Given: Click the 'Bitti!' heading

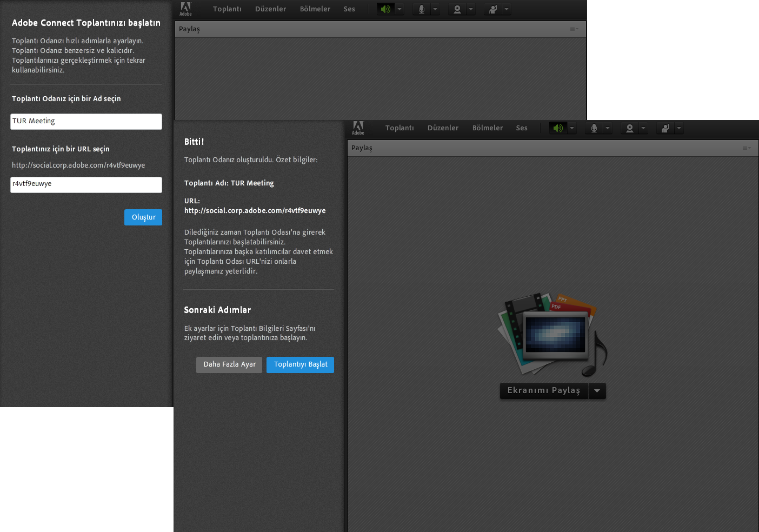Looking at the screenshot, I should [194, 142].
